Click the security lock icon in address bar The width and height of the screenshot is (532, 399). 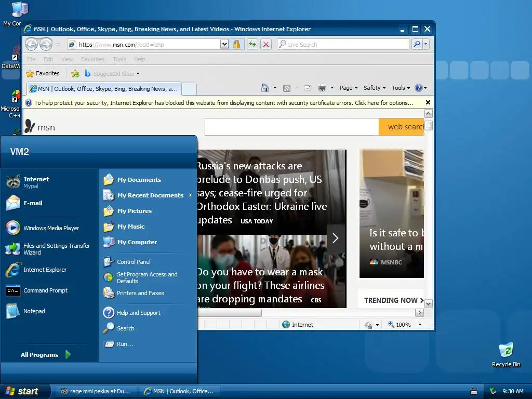(x=236, y=45)
